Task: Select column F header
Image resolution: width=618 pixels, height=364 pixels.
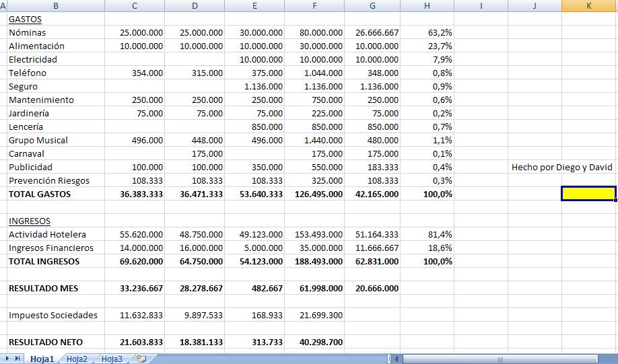Action: 314,6
